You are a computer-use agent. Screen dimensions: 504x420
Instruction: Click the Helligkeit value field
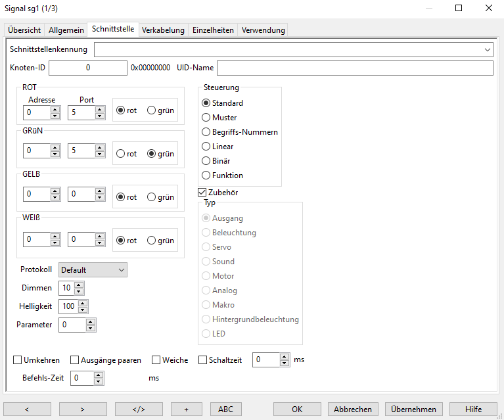tap(68, 306)
